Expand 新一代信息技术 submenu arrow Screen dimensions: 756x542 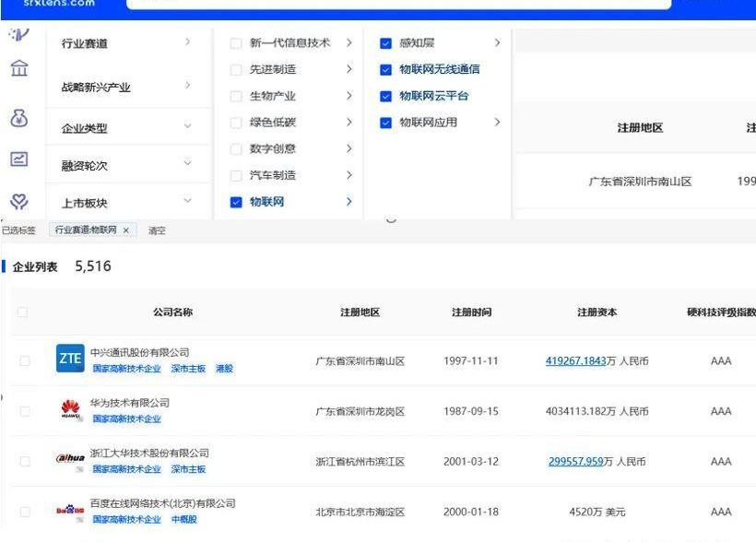349,43
